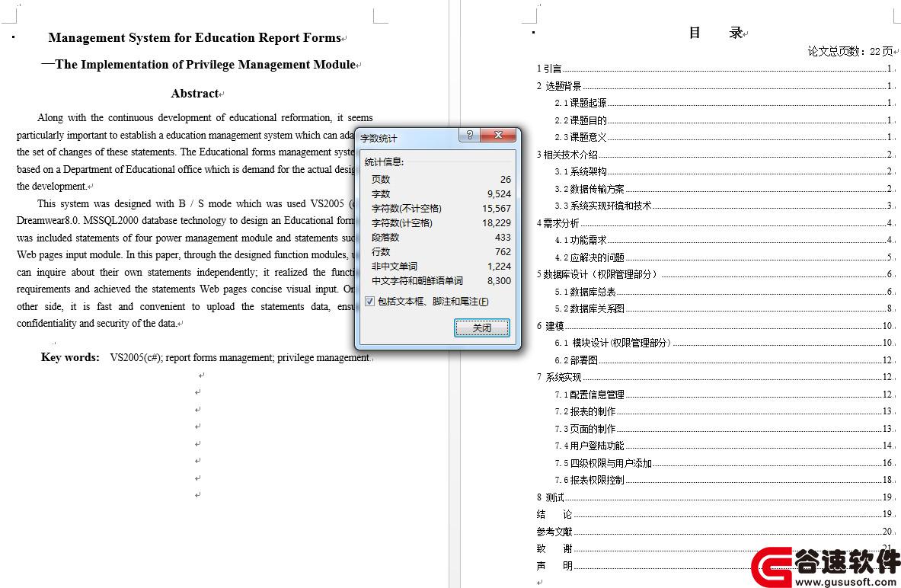Click the Key words label

coord(70,357)
